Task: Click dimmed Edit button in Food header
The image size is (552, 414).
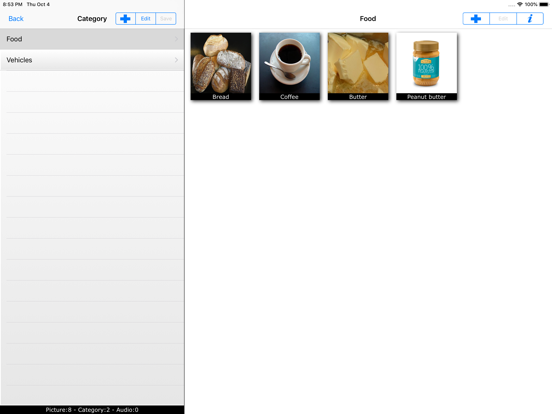Action: click(503, 19)
